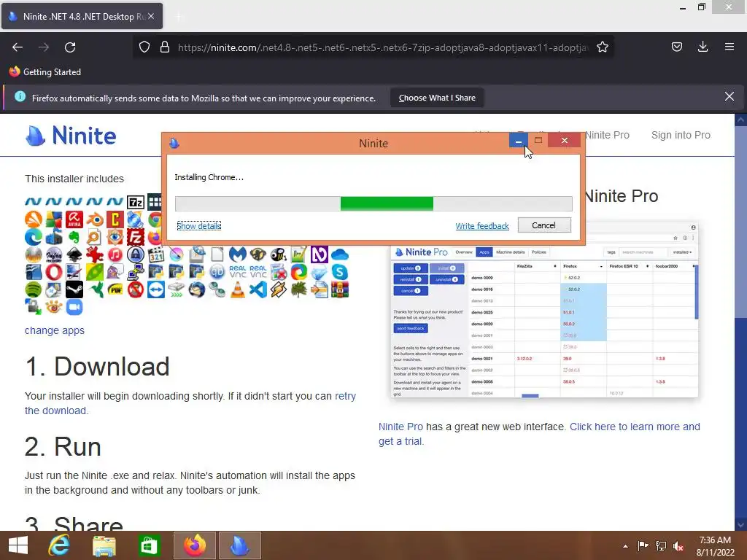Click the red Avira icon

[74, 219]
